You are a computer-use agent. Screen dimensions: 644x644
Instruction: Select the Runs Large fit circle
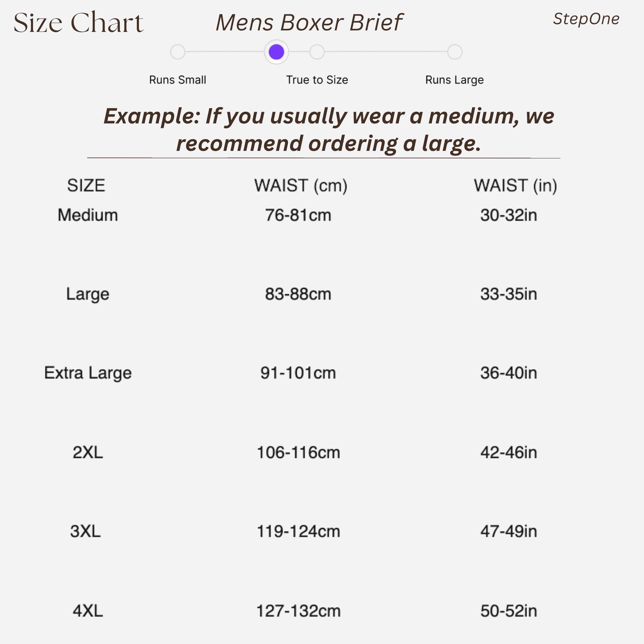click(455, 52)
